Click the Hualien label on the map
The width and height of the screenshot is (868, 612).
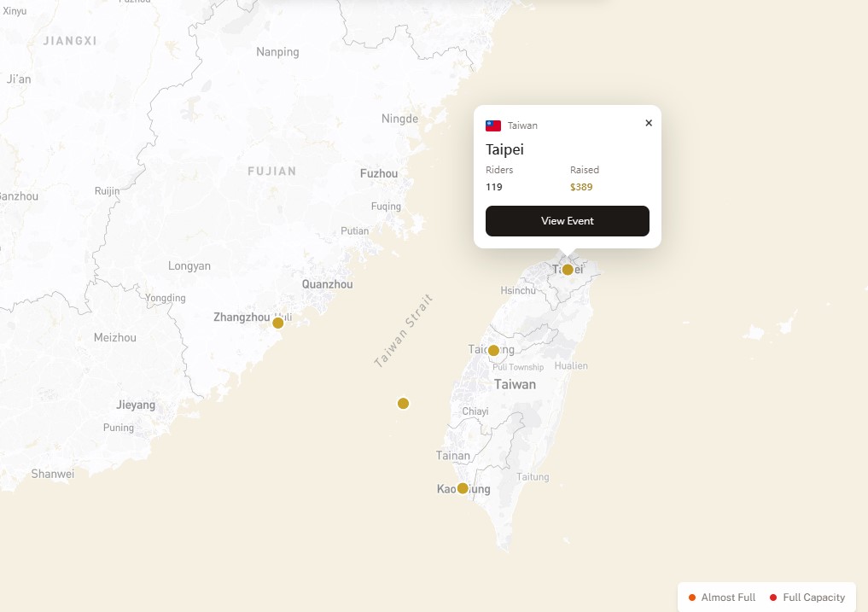[571, 365]
